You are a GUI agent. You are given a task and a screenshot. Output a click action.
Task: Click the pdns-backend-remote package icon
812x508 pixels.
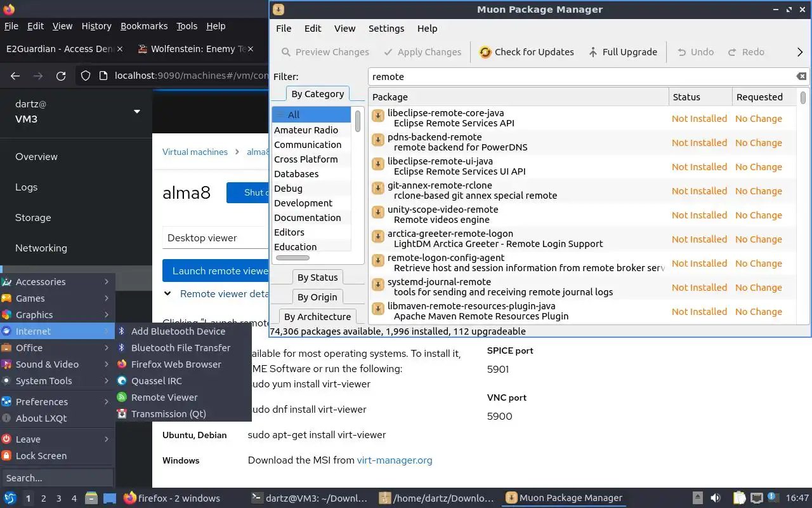pyautogui.click(x=378, y=139)
